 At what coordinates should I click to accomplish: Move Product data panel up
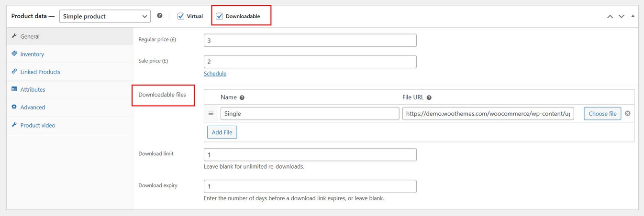click(610, 16)
